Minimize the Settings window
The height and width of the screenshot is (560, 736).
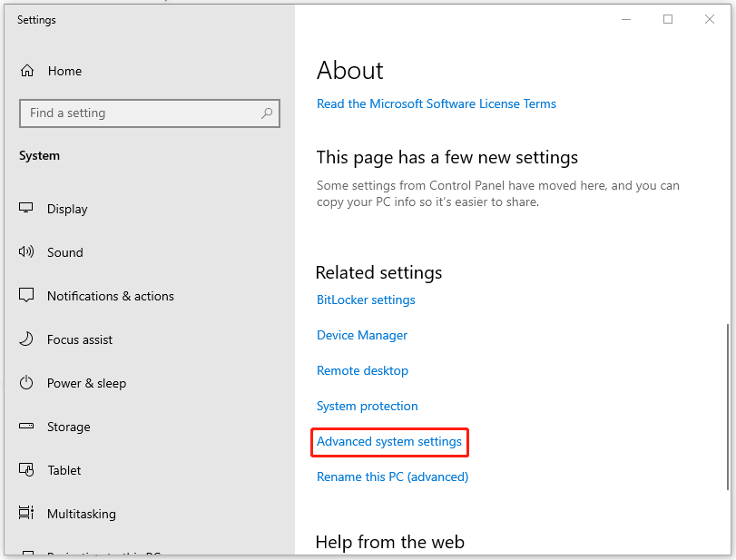click(626, 19)
